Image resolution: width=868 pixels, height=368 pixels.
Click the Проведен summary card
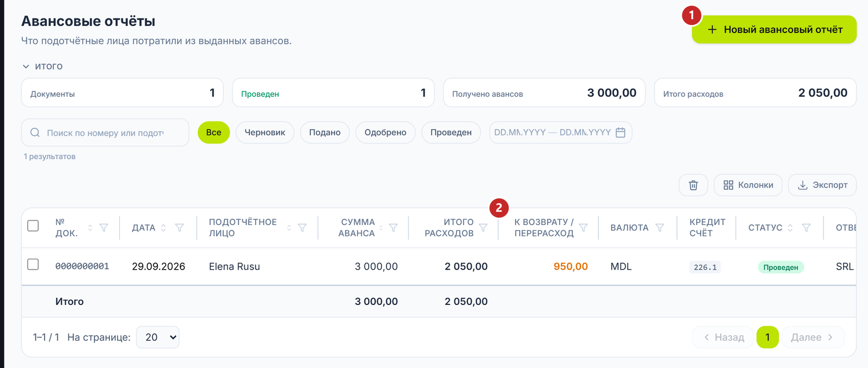333,93
